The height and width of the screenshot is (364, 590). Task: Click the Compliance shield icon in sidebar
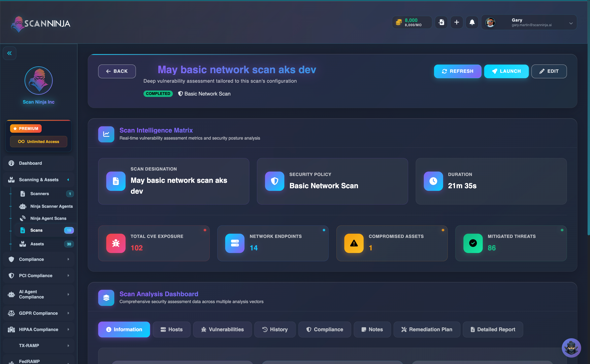tap(11, 259)
